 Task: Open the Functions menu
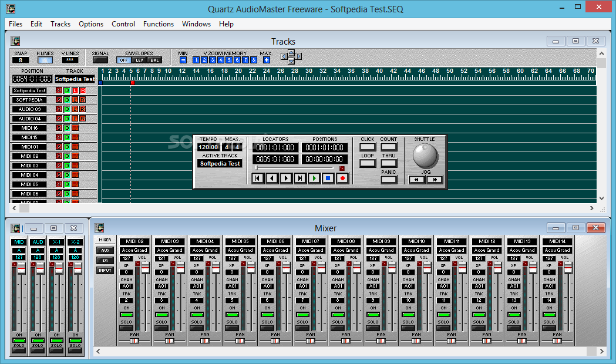[159, 24]
